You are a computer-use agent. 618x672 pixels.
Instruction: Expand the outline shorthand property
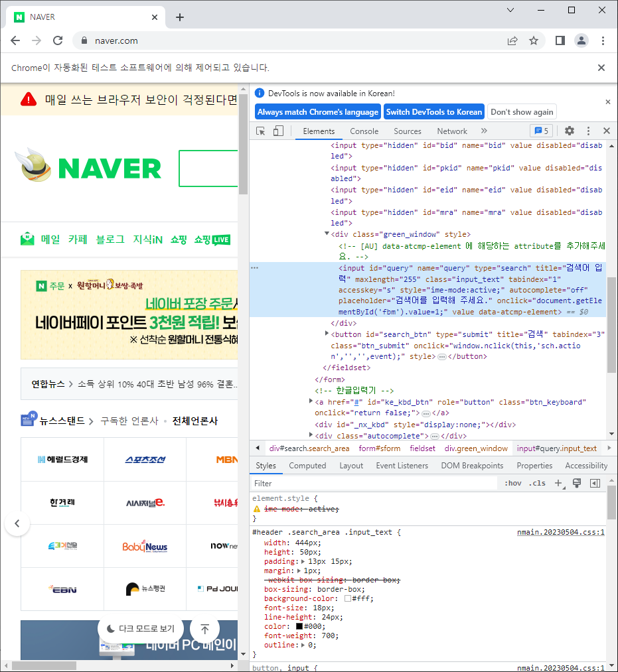(x=303, y=645)
